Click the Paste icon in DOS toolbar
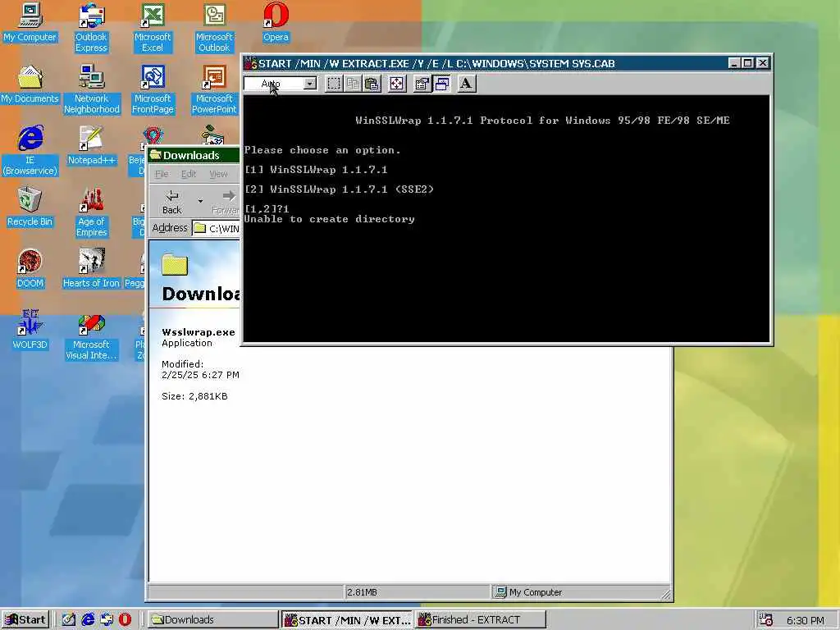 click(372, 84)
